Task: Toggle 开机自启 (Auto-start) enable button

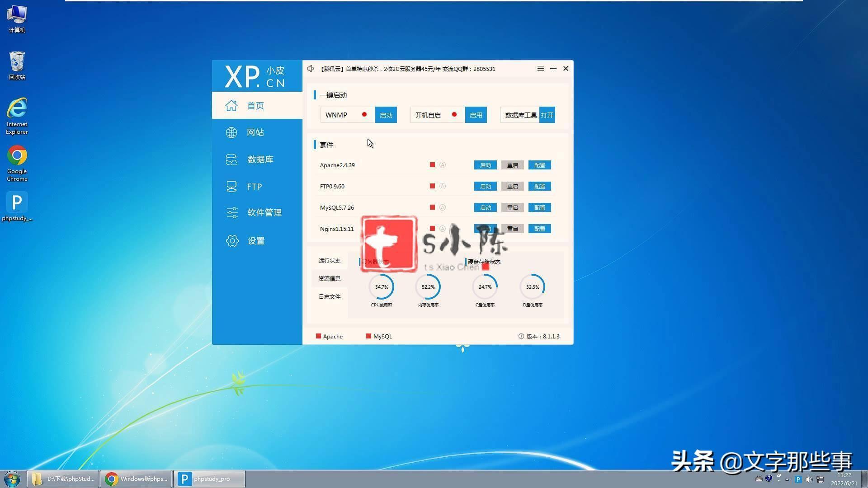Action: pyautogui.click(x=475, y=114)
